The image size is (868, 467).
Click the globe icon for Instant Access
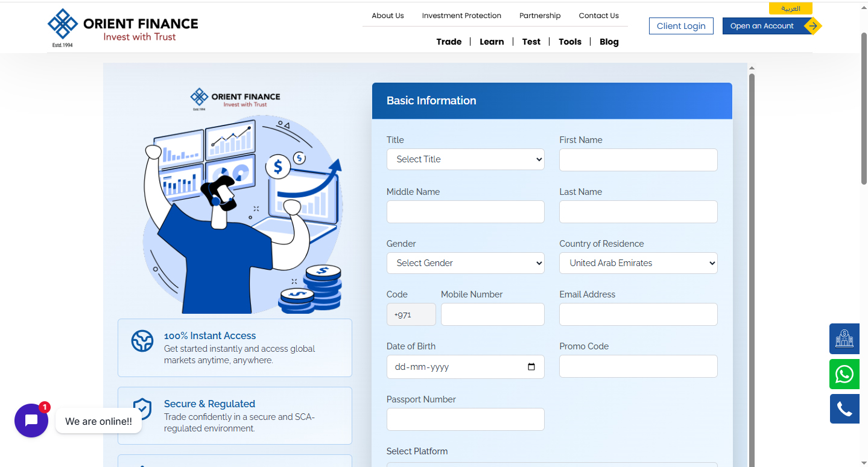pyautogui.click(x=142, y=342)
